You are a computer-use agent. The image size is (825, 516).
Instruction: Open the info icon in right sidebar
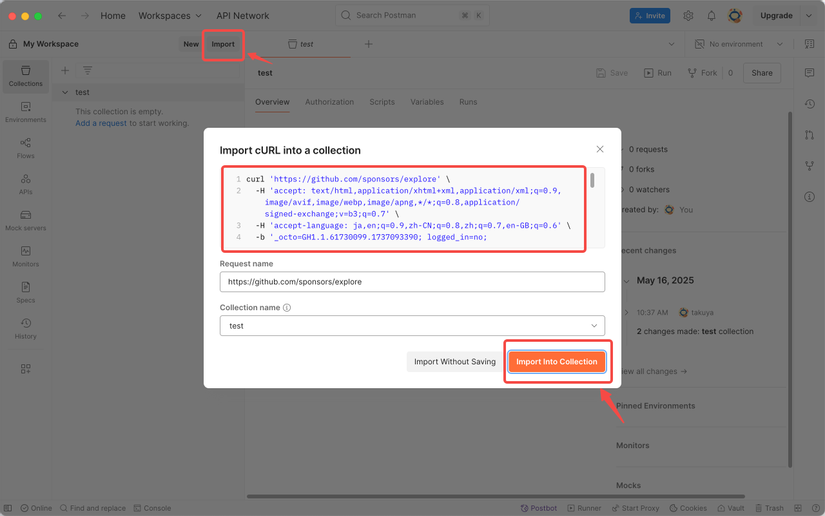coord(809,197)
